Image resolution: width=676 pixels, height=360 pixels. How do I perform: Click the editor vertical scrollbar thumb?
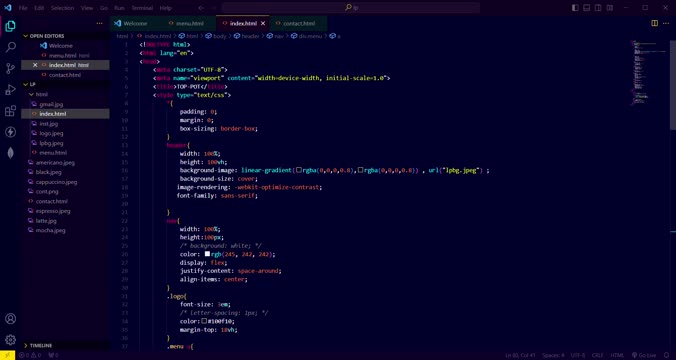[x=673, y=84]
